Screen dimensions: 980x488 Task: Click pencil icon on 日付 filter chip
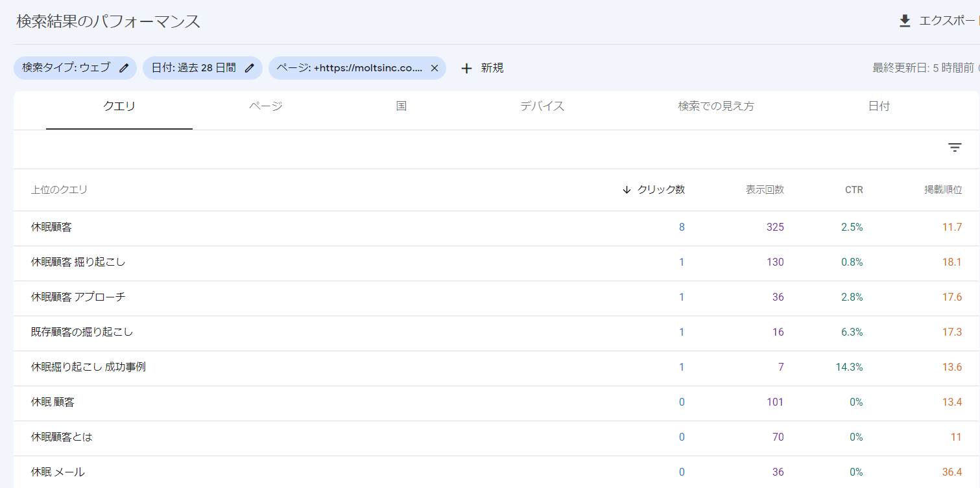(x=249, y=68)
